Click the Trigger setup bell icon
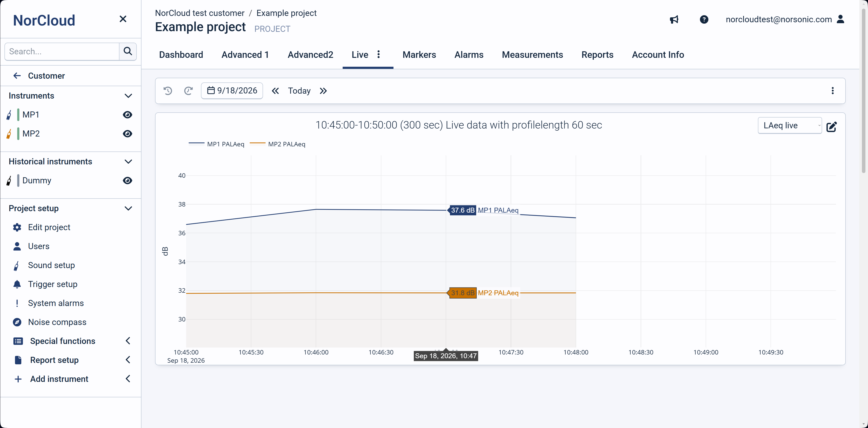Screen dimensions: 868x428 click(x=17, y=284)
